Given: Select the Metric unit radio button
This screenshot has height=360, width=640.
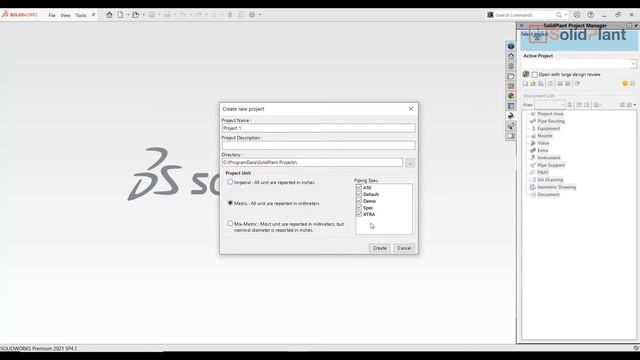Looking at the screenshot, I should point(230,203).
